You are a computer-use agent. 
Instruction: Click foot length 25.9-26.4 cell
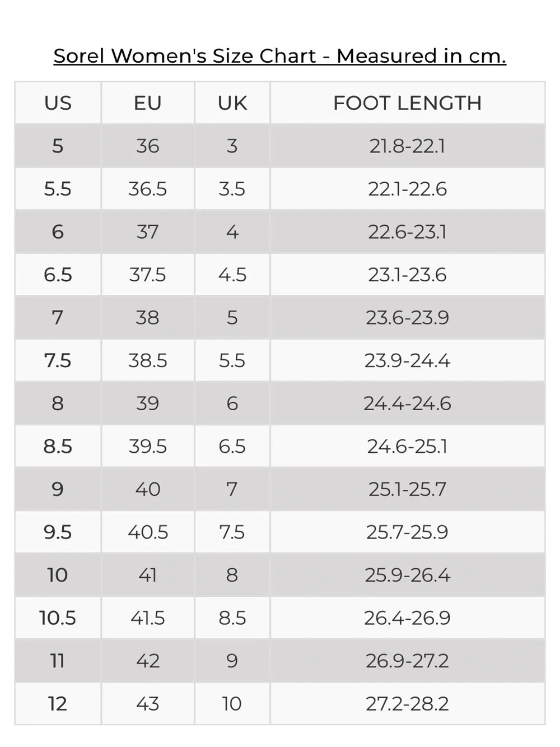(408, 575)
